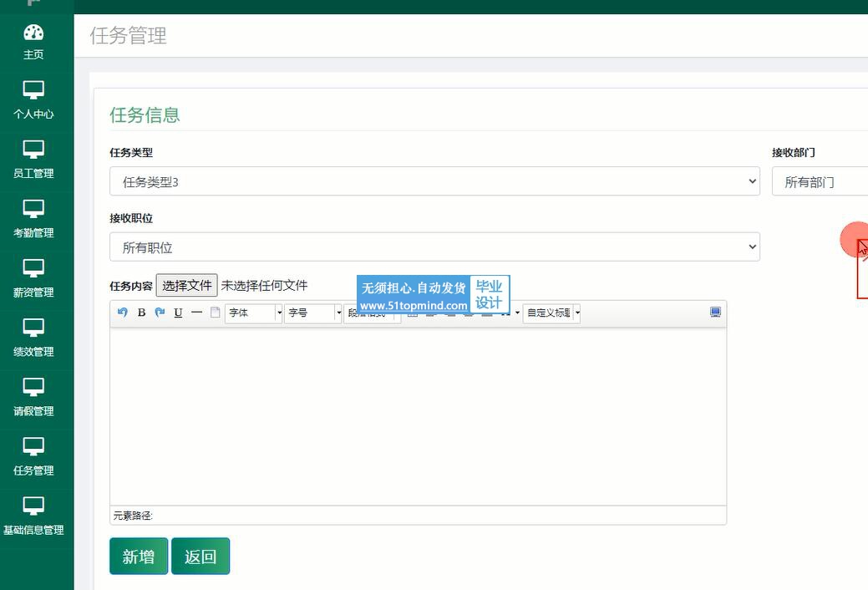Open the 字号 font size dropdown
868x590 pixels.
point(312,313)
